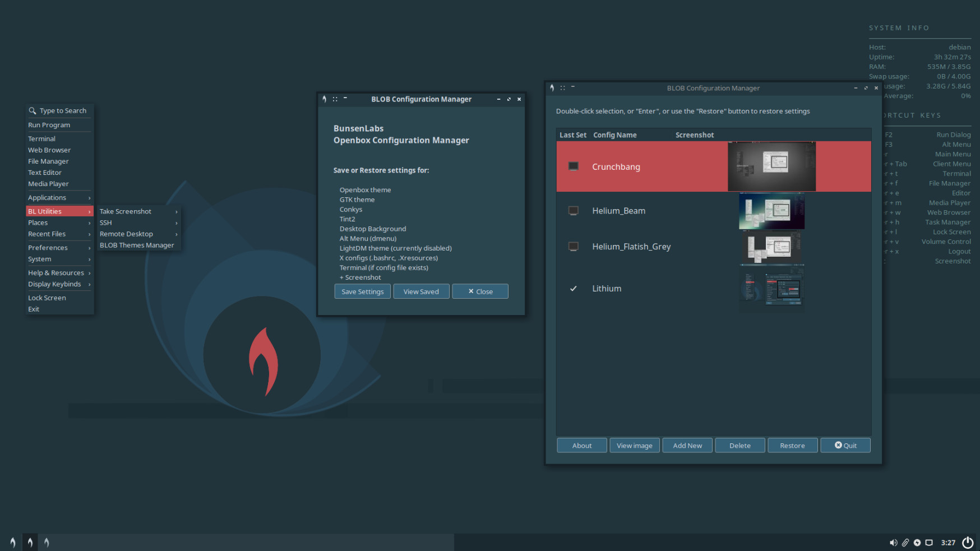
Task: Click the Type to Search field
Action: [59, 110]
